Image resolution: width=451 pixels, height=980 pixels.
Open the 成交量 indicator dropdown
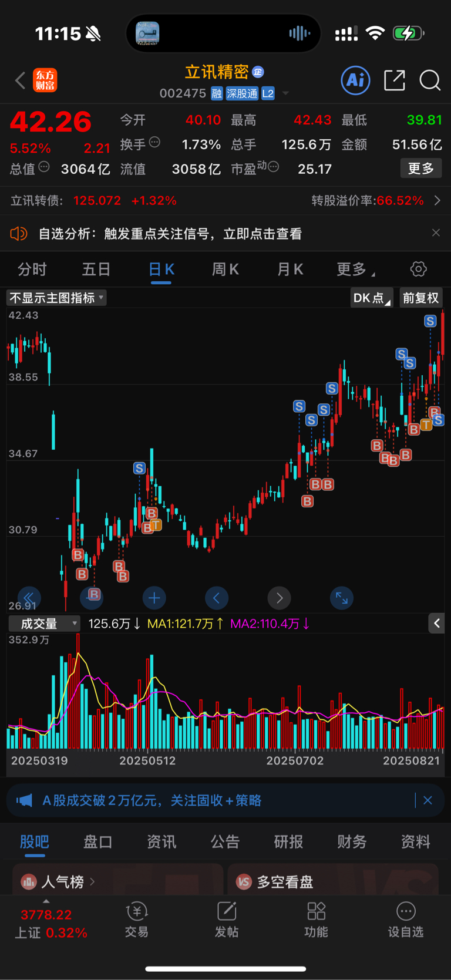(44, 624)
